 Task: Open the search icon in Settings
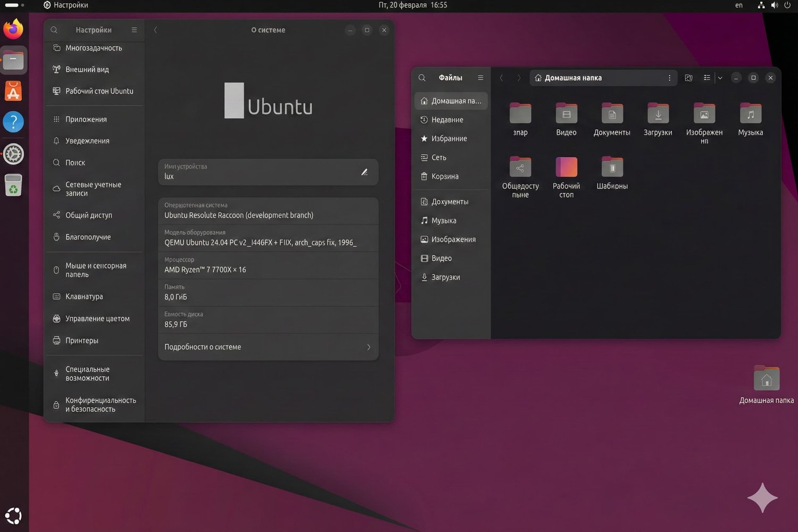click(x=54, y=30)
